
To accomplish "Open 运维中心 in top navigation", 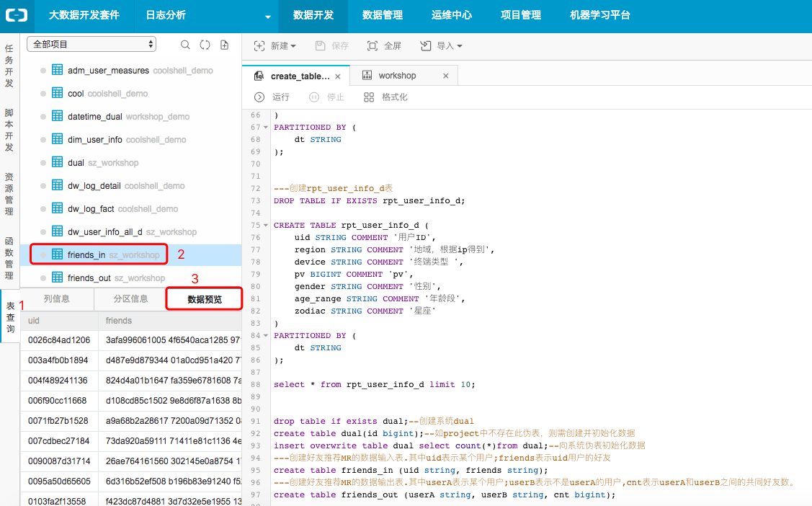I will pos(452,16).
